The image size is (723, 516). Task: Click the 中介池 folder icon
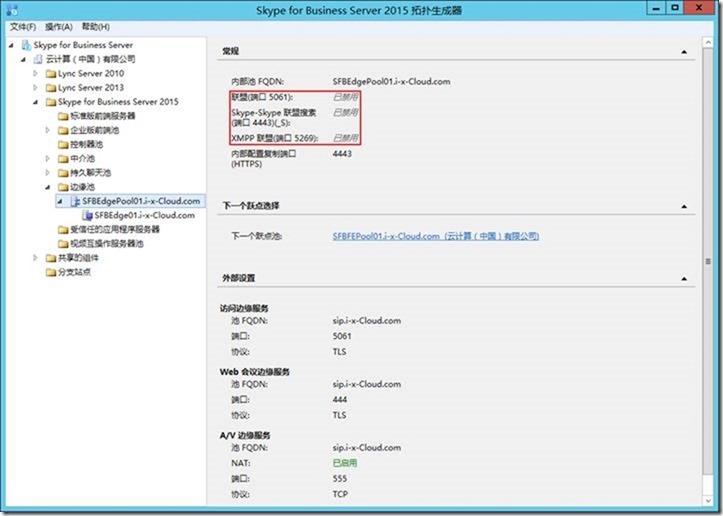[x=63, y=159]
